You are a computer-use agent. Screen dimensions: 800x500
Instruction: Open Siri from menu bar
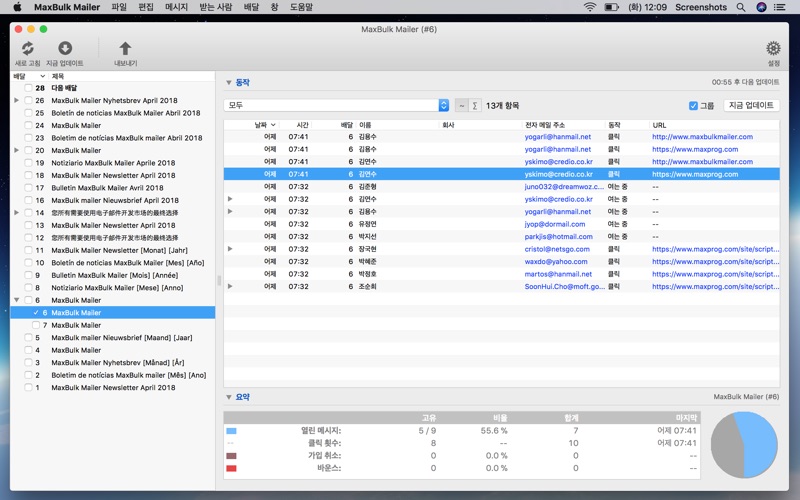point(761,7)
